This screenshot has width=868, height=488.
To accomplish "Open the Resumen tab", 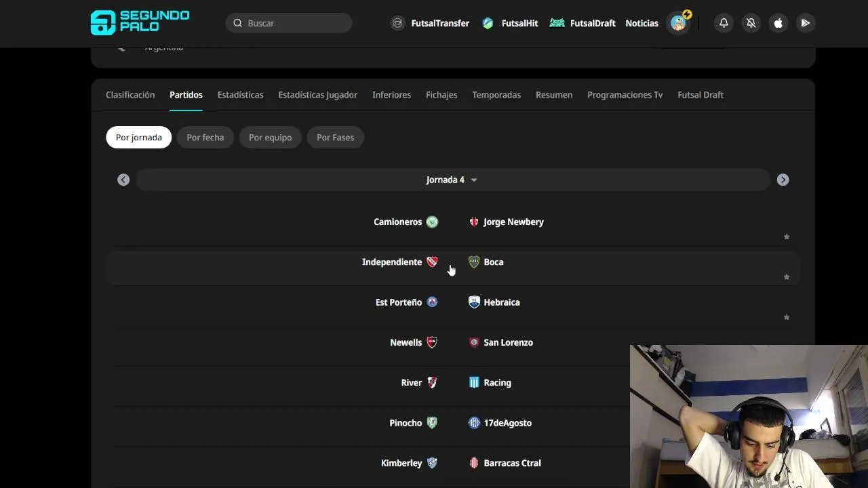I will click(554, 95).
